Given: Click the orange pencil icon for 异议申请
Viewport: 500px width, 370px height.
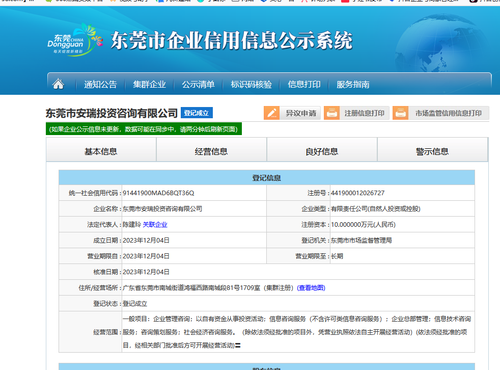Looking at the screenshot, I should pos(272,113).
